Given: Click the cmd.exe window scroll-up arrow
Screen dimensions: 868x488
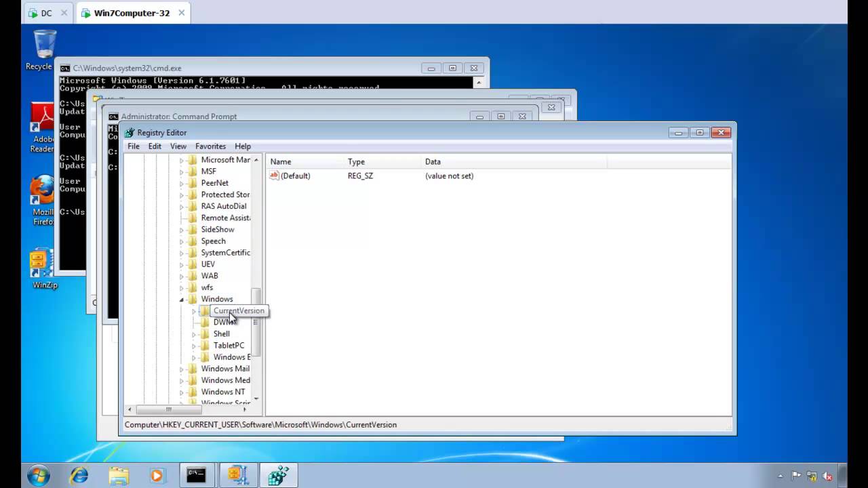Looking at the screenshot, I should tap(479, 83).
